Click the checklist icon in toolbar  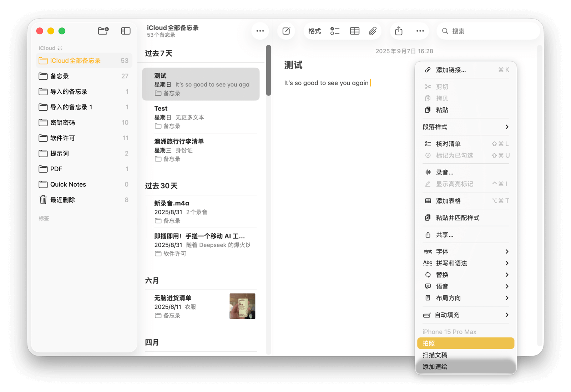tap(335, 31)
